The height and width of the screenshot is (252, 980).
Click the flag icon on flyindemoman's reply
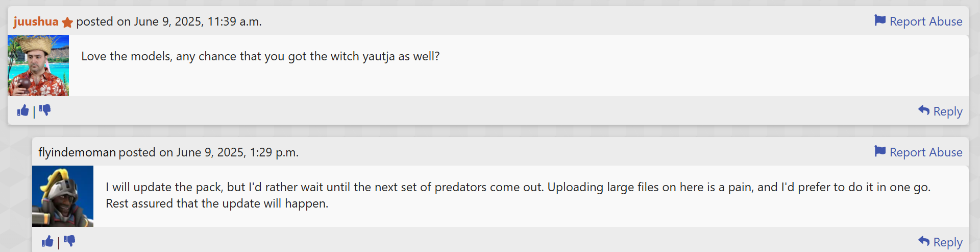pos(880,151)
